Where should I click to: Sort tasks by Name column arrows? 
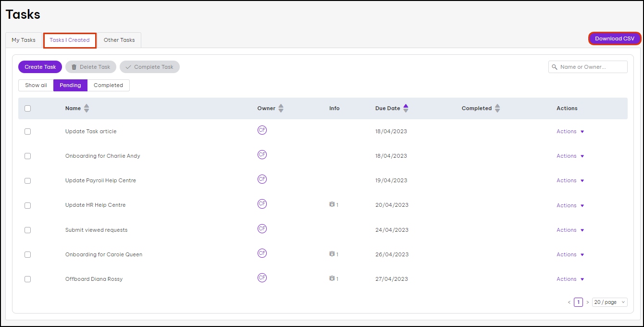coord(87,108)
